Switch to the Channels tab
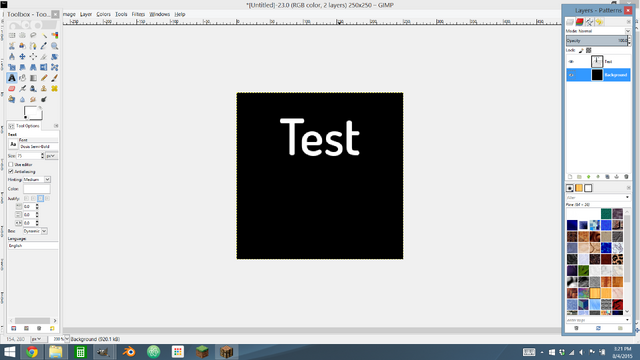The image size is (640, 360). (x=580, y=22)
